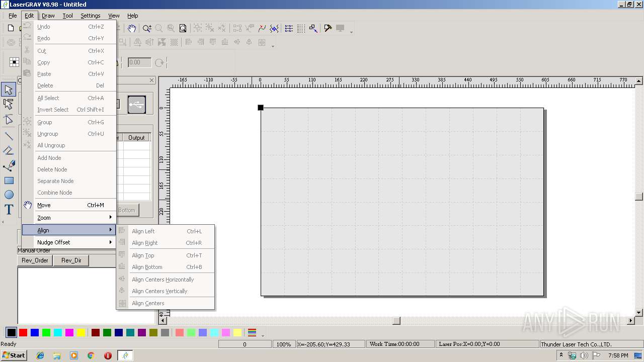Select the Ellipse drawing tool
Screen dimensions: 644x362
click(x=9, y=195)
